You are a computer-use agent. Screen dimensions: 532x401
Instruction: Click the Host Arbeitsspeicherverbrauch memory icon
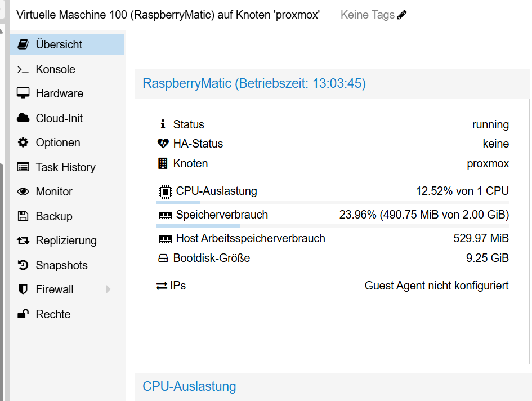166,239
